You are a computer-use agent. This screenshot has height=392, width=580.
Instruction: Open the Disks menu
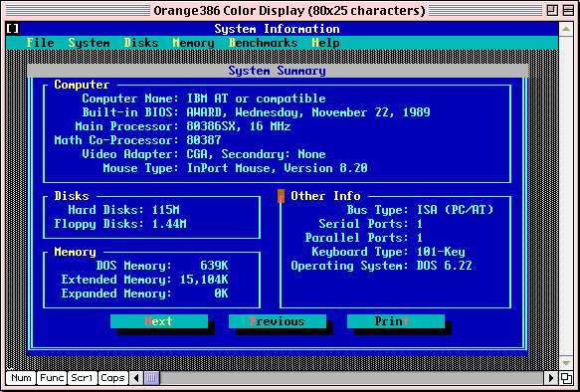(141, 43)
